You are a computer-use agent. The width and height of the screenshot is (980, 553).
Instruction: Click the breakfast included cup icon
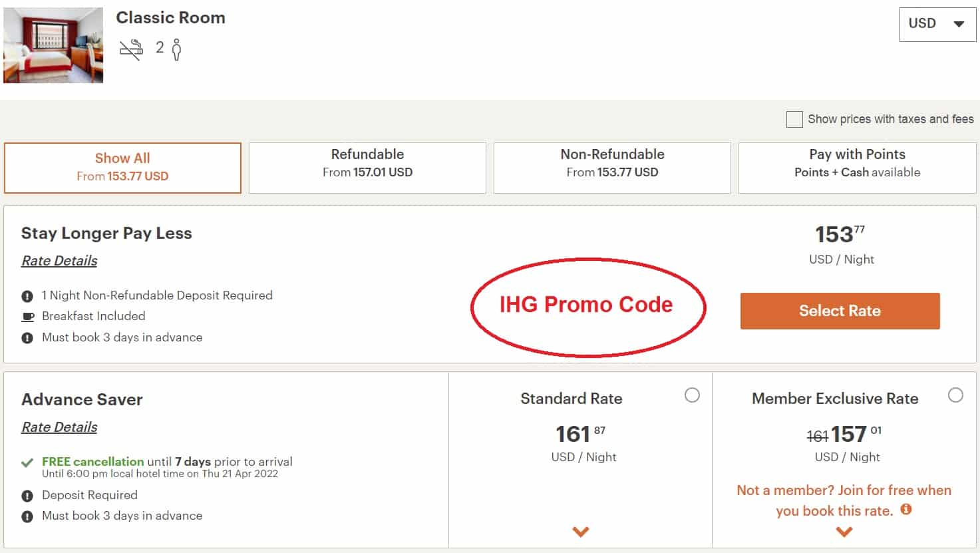tap(27, 316)
